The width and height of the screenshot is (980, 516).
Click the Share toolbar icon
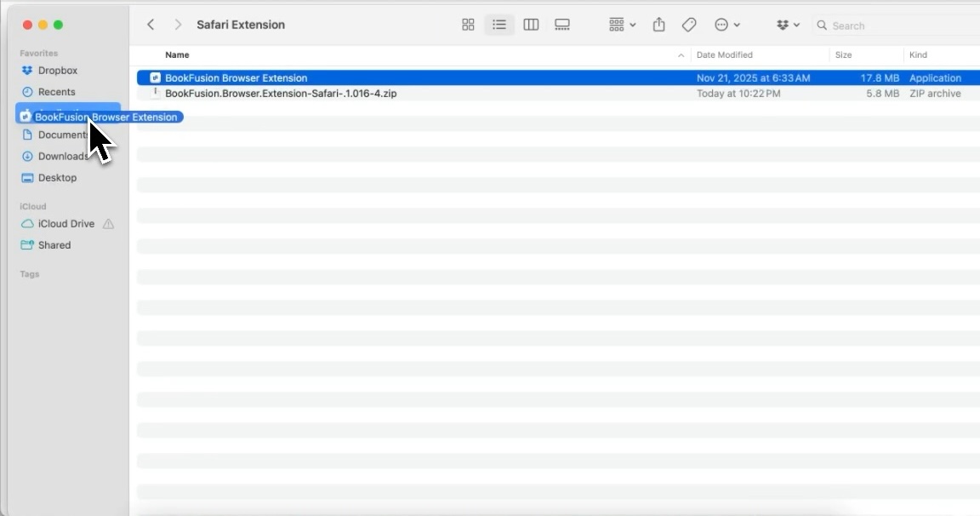tap(658, 25)
